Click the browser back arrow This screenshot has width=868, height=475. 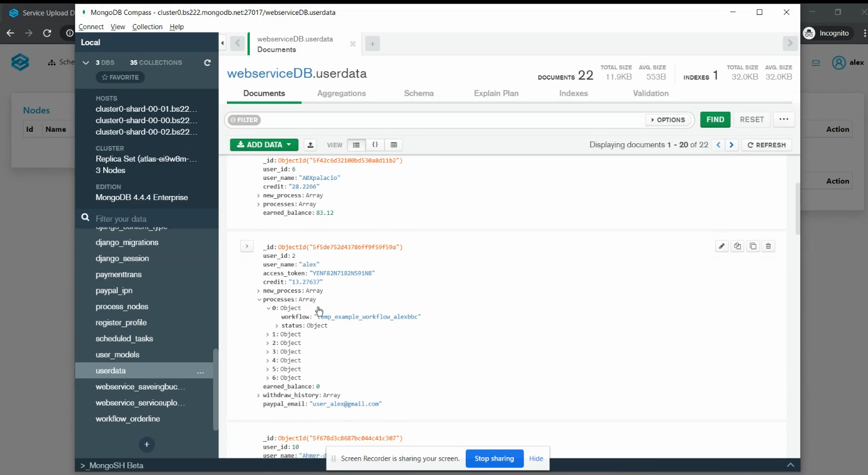coord(10,33)
